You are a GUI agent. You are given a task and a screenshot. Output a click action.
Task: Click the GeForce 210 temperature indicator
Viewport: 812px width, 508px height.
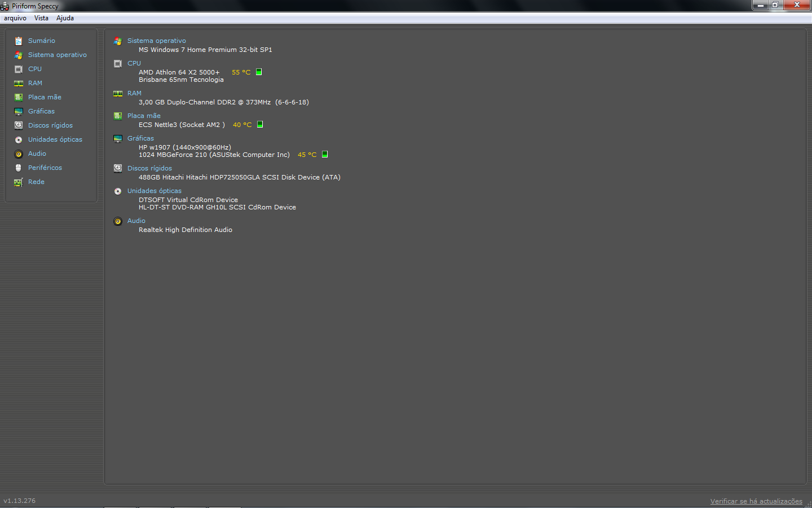coord(325,154)
